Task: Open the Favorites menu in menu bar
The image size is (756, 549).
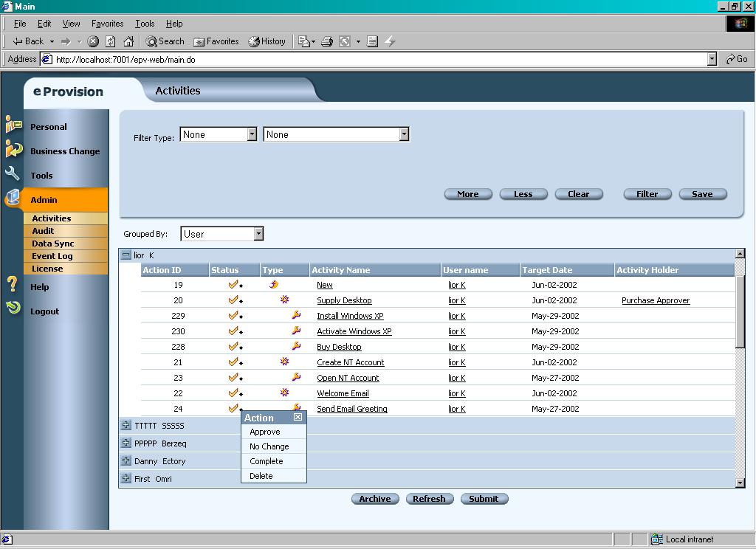Action: [x=108, y=24]
